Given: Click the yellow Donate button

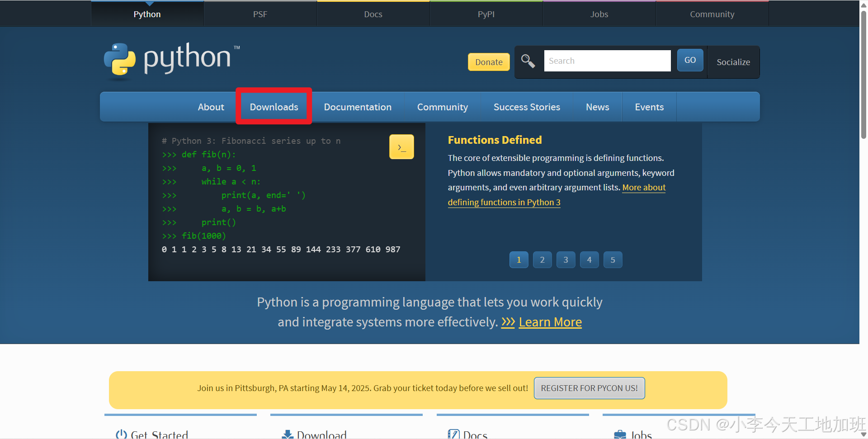Looking at the screenshot, I should coord(489,62).
